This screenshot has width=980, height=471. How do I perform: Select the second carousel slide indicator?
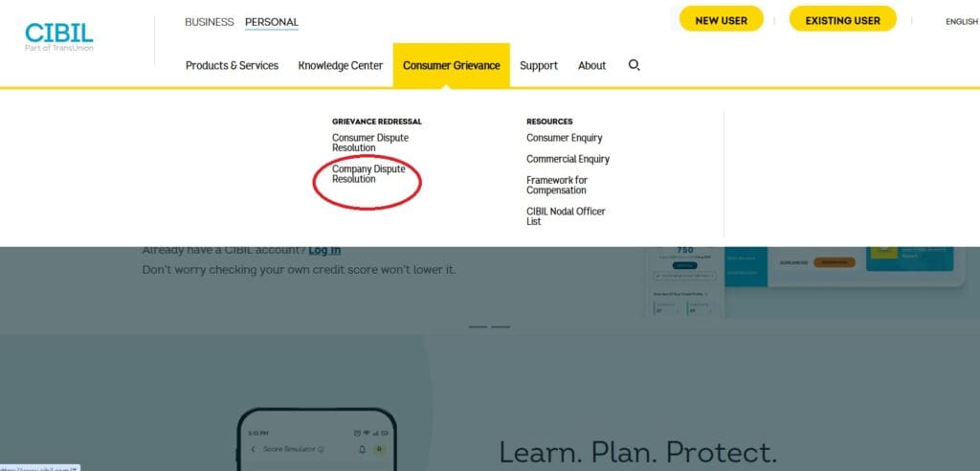tap(500, 326)
